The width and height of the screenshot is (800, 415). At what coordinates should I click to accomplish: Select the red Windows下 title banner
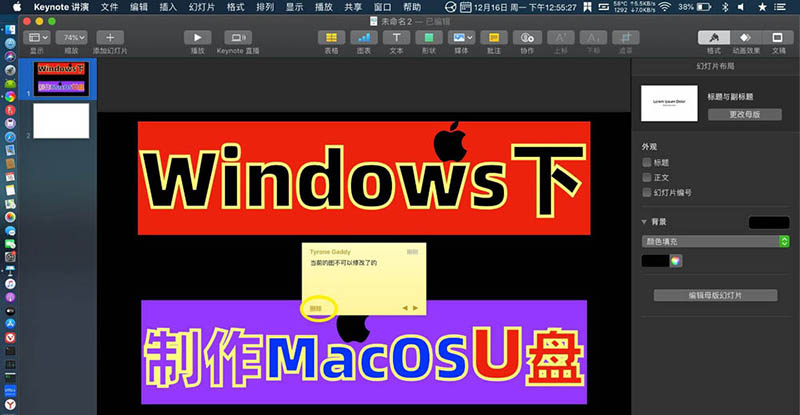(364, 178)
